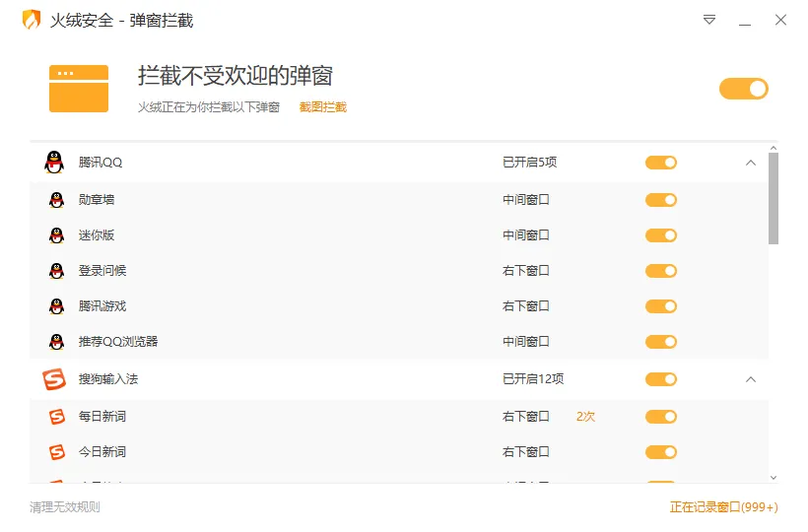This screenshot has width=808, height=532.
Task: Open the 截图拦截 screenshot blocking link
Action: point(323,107)
